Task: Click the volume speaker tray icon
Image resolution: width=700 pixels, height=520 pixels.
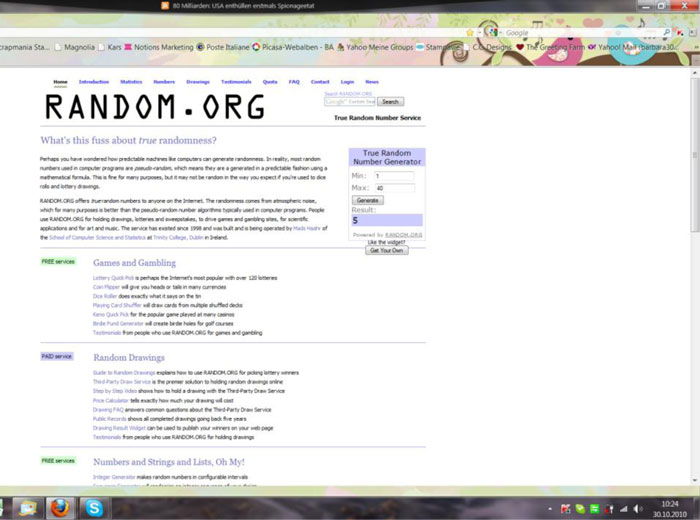Action: 638,509
